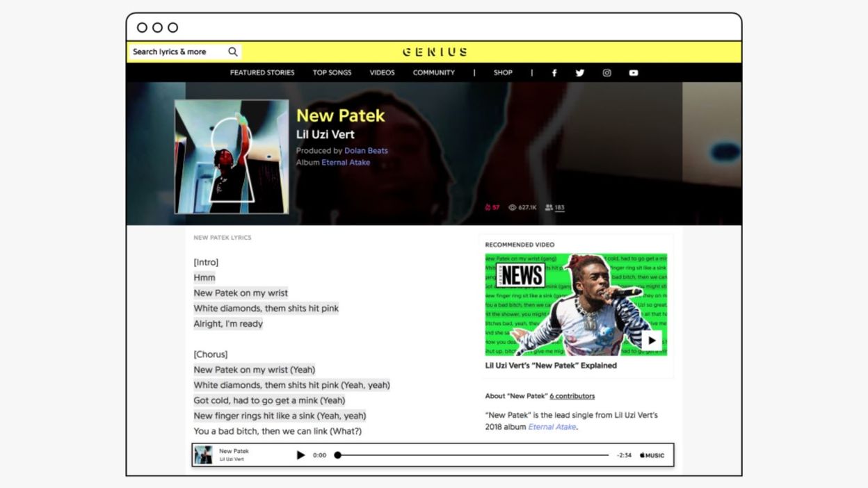Open the Instagram icon link
The width and height of the screenshot is (868, 488).
click(x=606, y=72)
